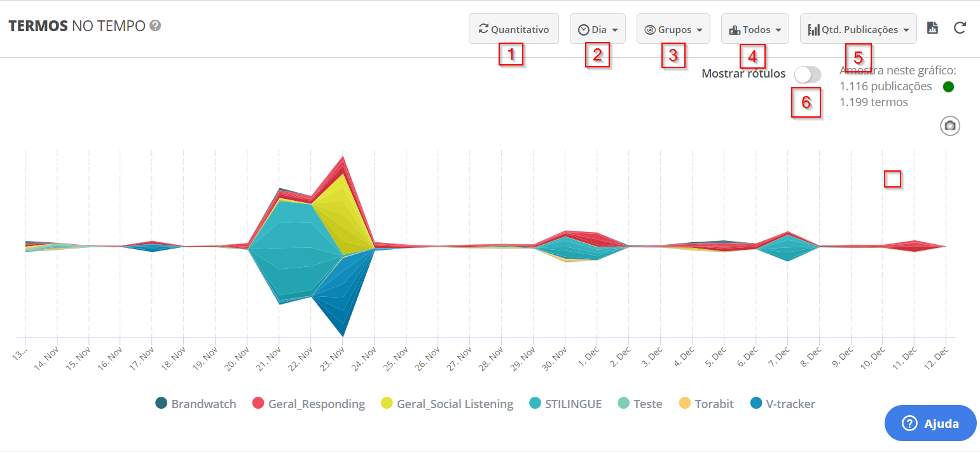Click the green sample status dot

pos(948,87)
